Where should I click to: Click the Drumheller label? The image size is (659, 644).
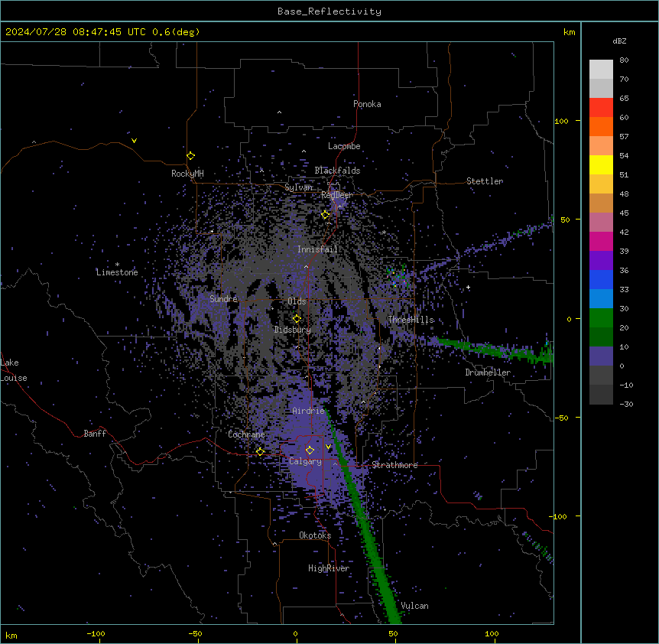coord(488,372)
